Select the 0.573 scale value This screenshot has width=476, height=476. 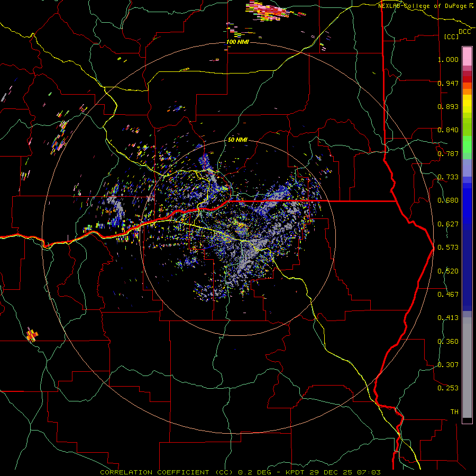(x=448, y=248)
